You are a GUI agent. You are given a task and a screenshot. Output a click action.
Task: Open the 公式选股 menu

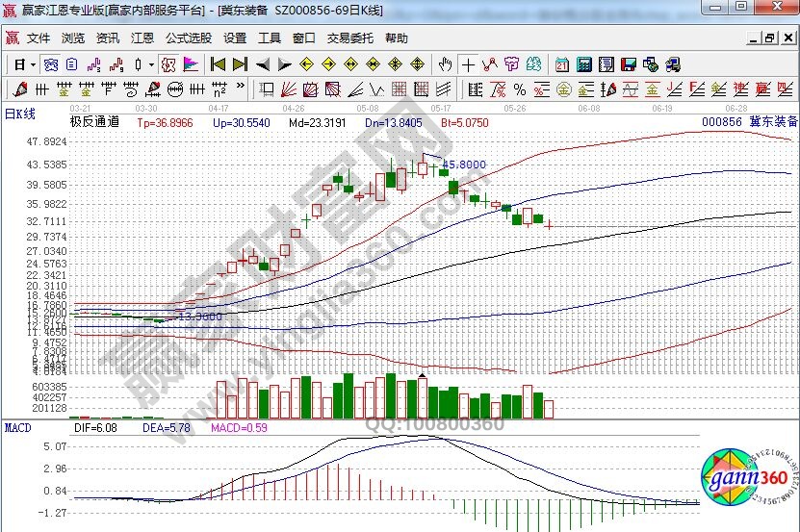tap(188, 38)
